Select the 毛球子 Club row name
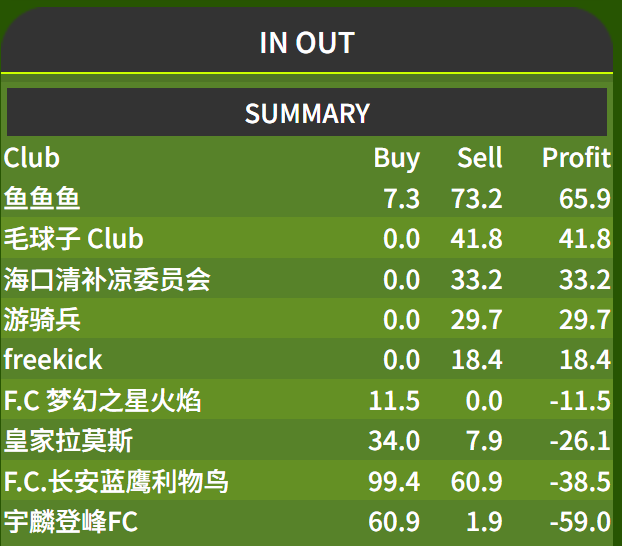This screenshot has height=546, width=622. coord(73,238)
